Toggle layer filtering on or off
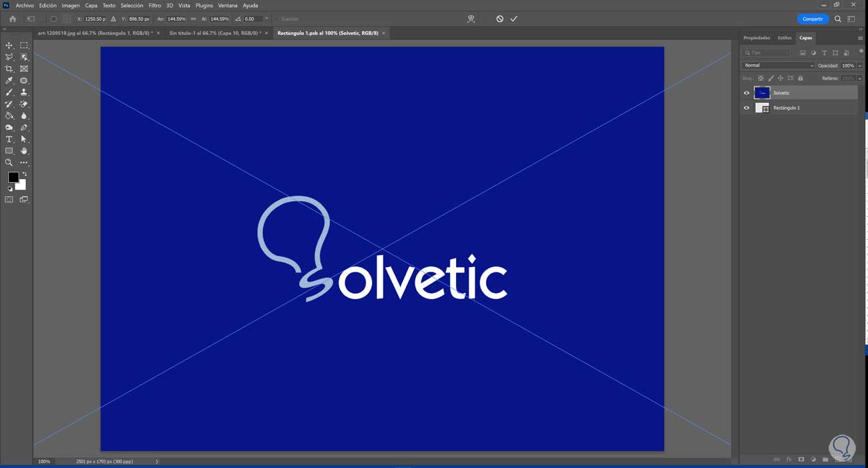 tap(861, 51)
